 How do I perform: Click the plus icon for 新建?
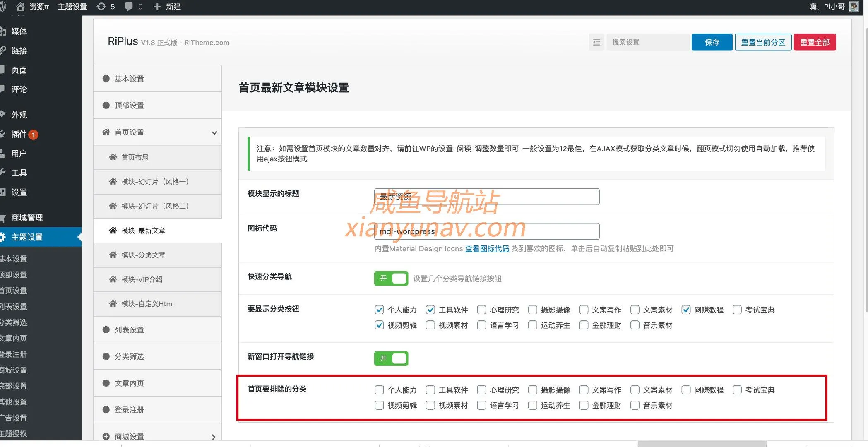(x=157, y=7)
